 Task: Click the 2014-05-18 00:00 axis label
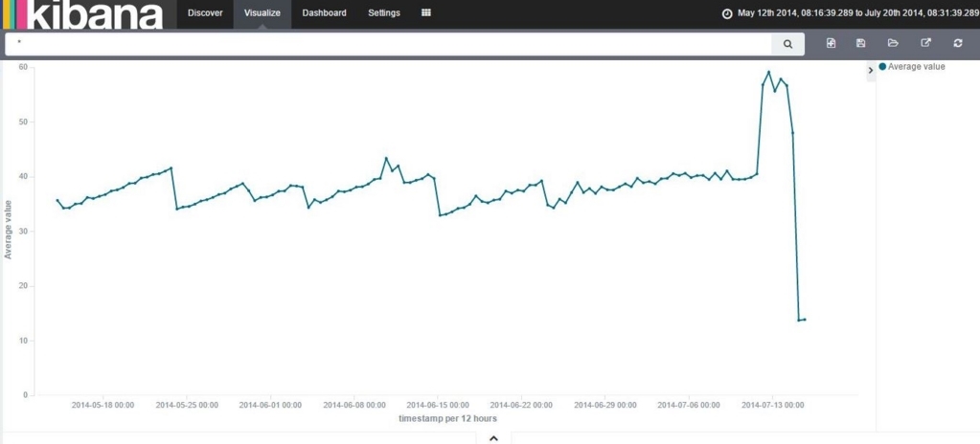click(x=103, y=406)
